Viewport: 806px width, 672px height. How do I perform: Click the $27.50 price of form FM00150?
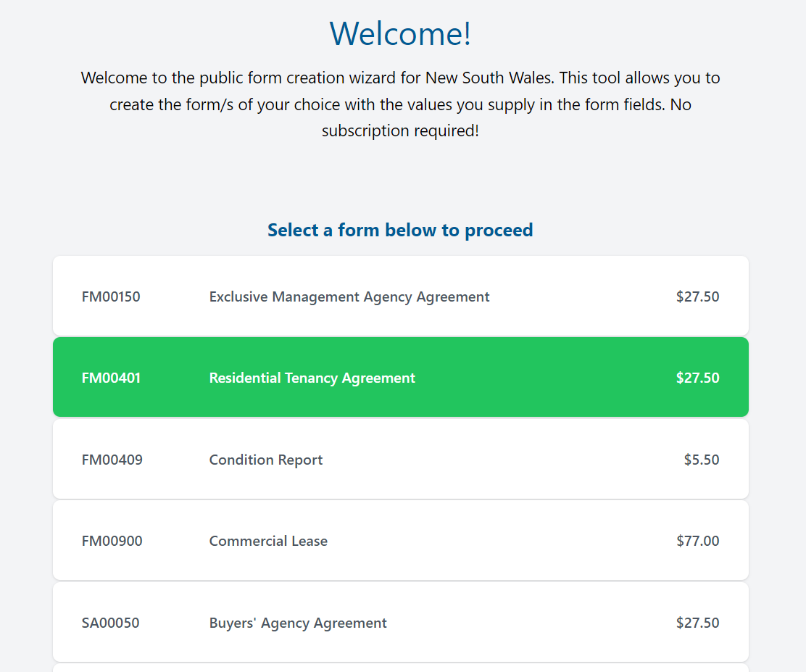(697, 296)
